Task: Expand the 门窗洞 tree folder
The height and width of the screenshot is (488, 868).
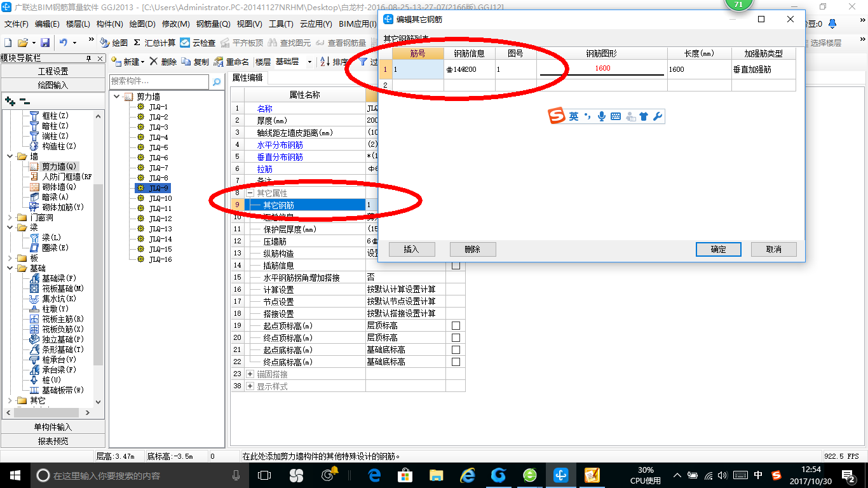Action: (x=10, y=217)
